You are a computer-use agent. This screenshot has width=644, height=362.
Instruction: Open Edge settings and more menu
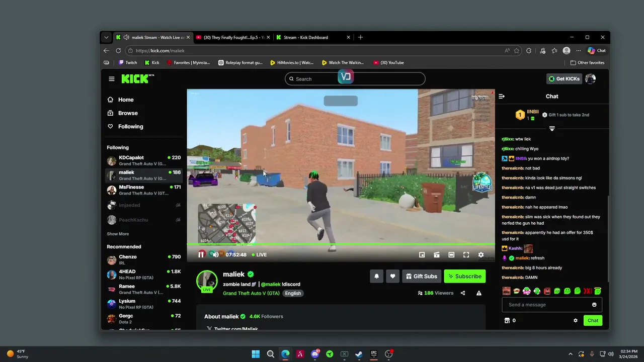[x=579, y=51]
